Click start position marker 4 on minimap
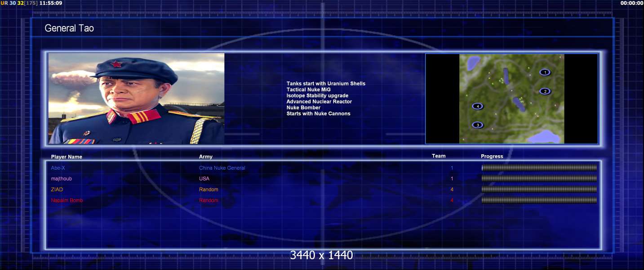This screenshot has height=270, width=644. point(477,106)
